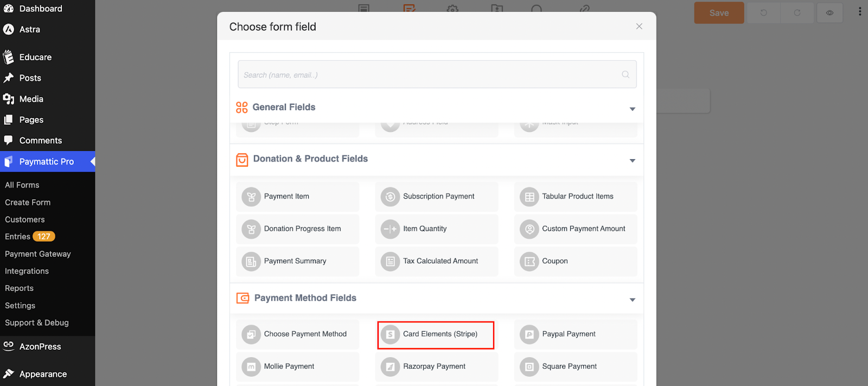
Task: Open the Customers page
Action: (x=25, y=220)
